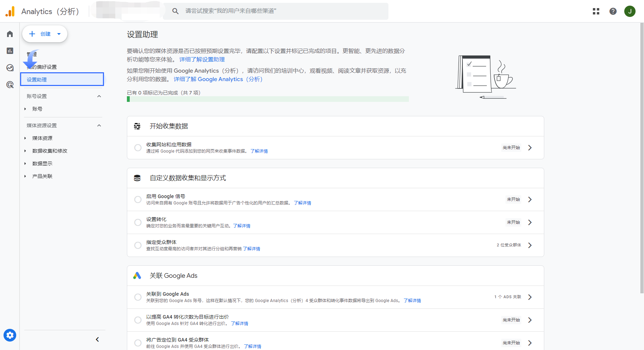
Task: Mark 指定受众群体 as complete
Action: [x=138, y=245]
